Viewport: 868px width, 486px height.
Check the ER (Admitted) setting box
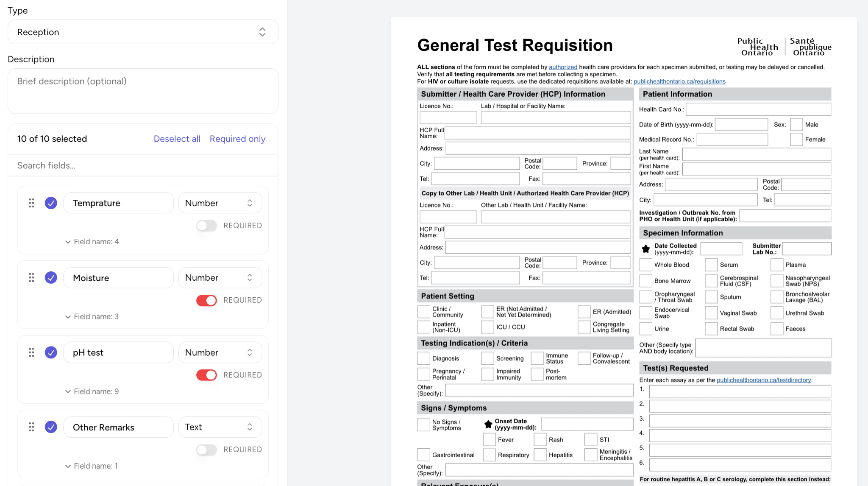click(584, 312)
